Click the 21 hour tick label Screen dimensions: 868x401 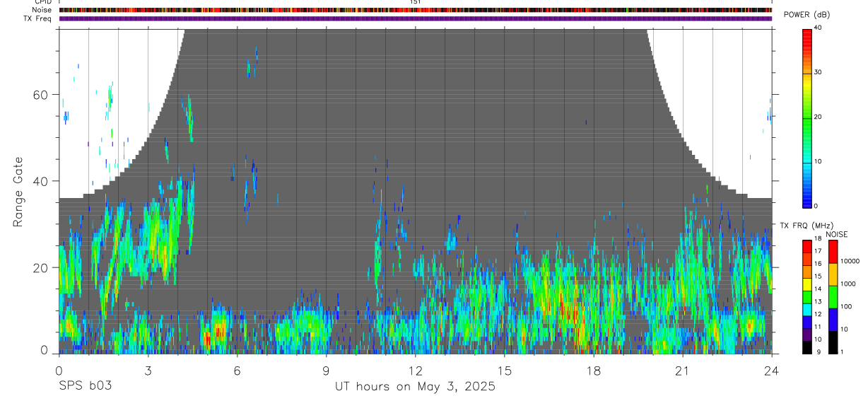682,371
